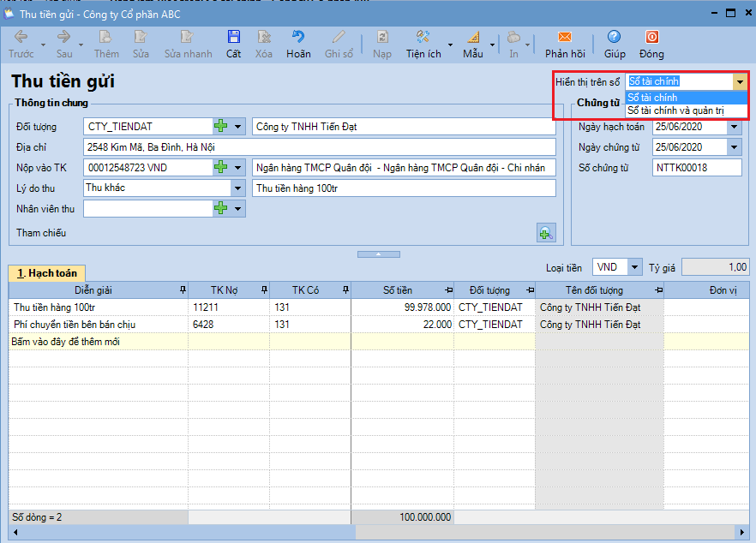Open Loại tiền VND dropdown
Screen dimensions: 756x543
tap(634, 267)
